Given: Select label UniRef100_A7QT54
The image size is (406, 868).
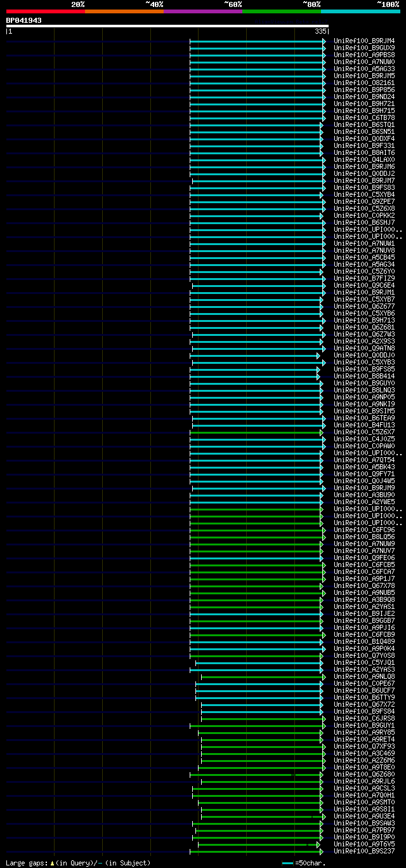Looking at the screenshot, I should tap(364, 460).
